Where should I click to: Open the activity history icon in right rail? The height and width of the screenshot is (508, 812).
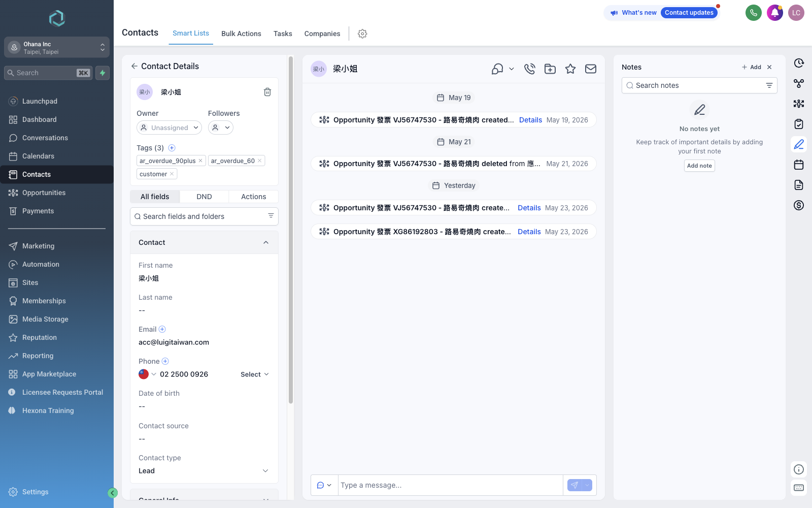(799, 63)
